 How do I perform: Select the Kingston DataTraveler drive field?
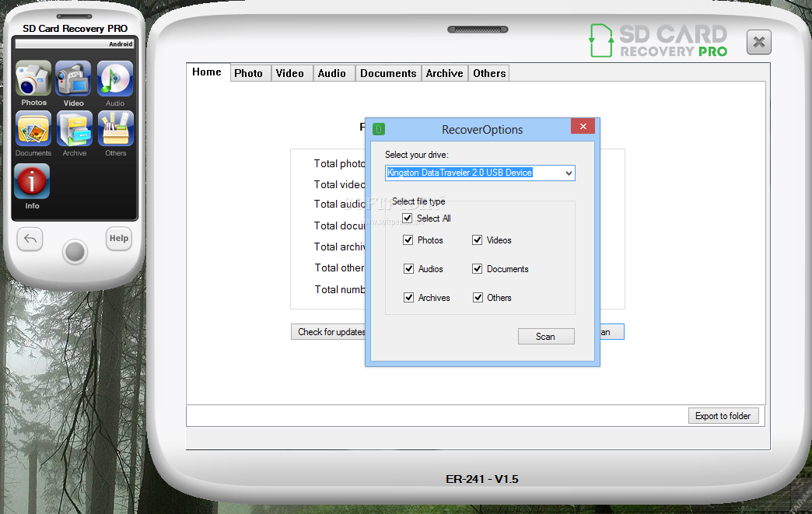click(x=480, y=173)
